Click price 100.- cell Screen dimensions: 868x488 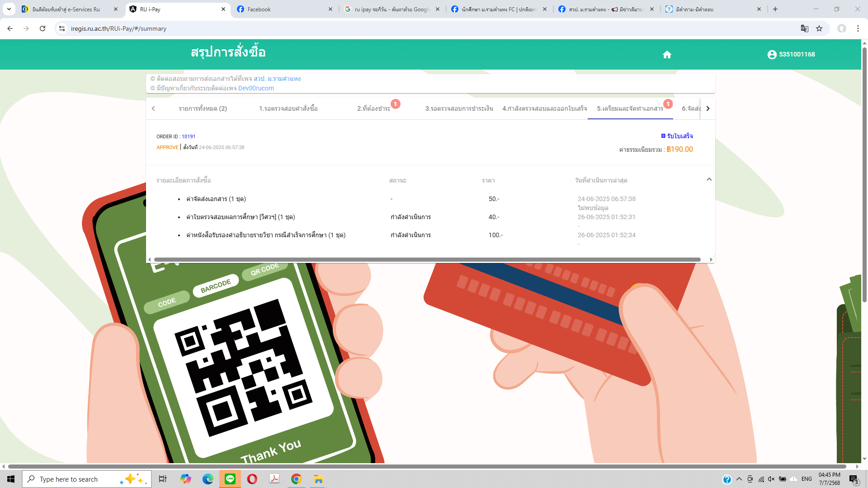495,235
